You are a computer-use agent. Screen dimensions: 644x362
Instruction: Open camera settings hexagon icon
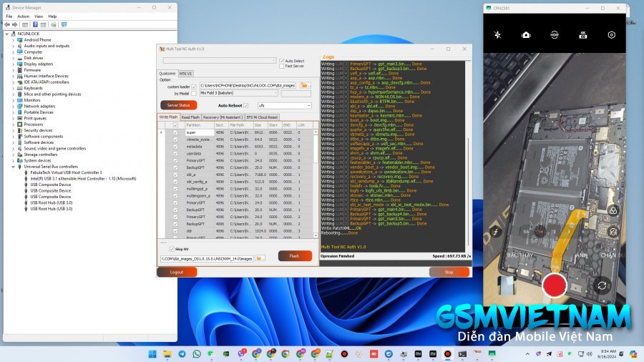point(612,35)
